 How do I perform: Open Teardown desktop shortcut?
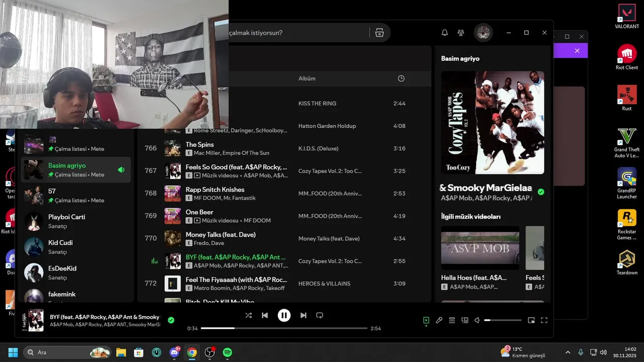coord(627,262)
